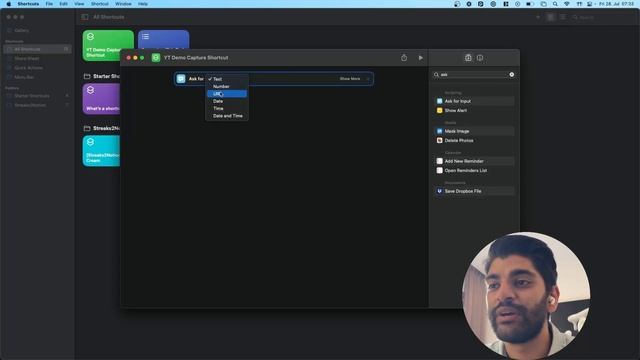Click the Delete Photos action icon
Viewport: 640px width, 360px height.
tap(440, 140)
